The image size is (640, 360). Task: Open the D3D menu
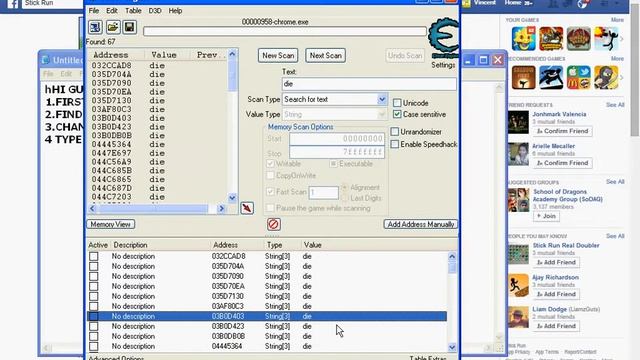[155, 11]
